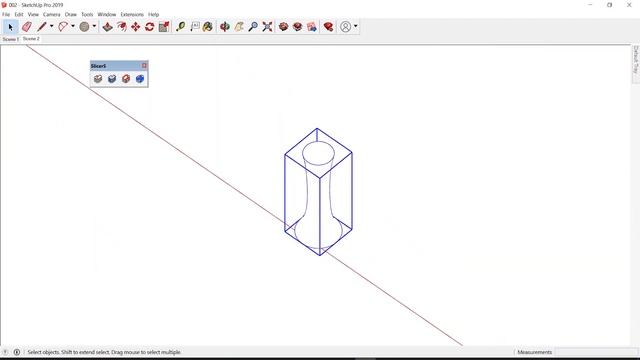
Task: Activate the Offset tool
Action: pyautogui.click(x=122, y=27)
